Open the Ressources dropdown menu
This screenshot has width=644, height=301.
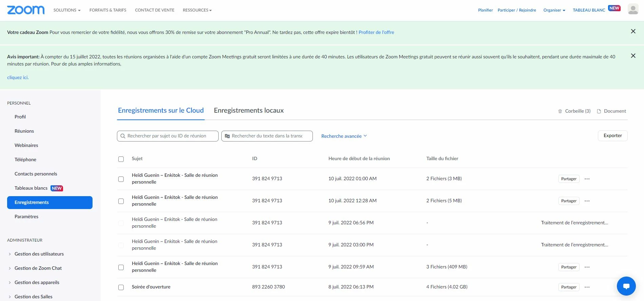point(197,10)
